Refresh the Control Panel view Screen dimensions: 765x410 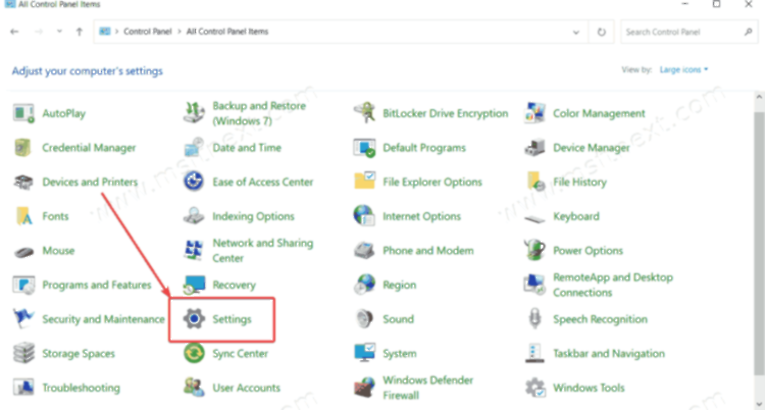[601, 32]
